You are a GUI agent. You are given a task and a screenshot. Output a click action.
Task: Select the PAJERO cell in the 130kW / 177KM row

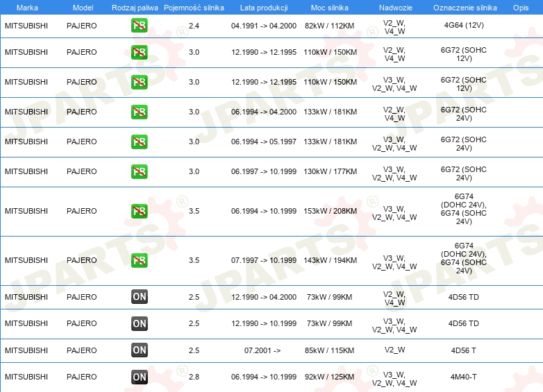click(x=82, y=171)
